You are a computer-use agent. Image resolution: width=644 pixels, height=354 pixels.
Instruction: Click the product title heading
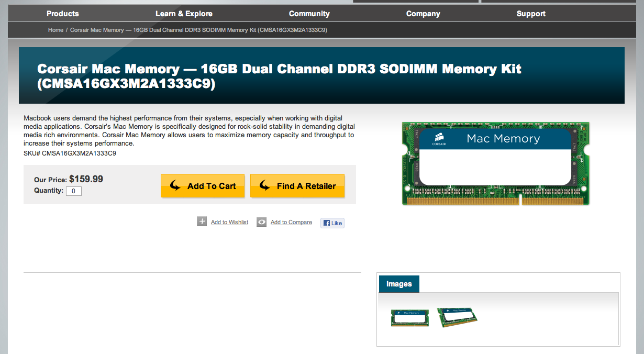(280, 76)
